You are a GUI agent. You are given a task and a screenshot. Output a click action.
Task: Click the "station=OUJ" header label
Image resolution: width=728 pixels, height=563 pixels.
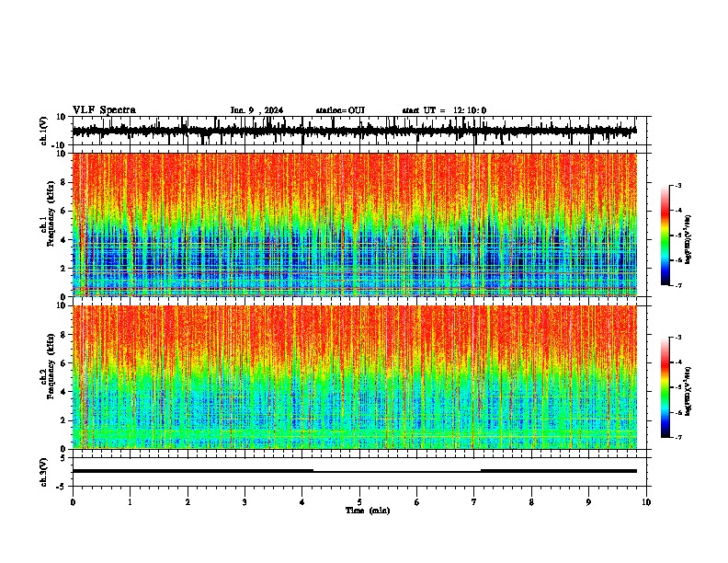pos(340,110)
